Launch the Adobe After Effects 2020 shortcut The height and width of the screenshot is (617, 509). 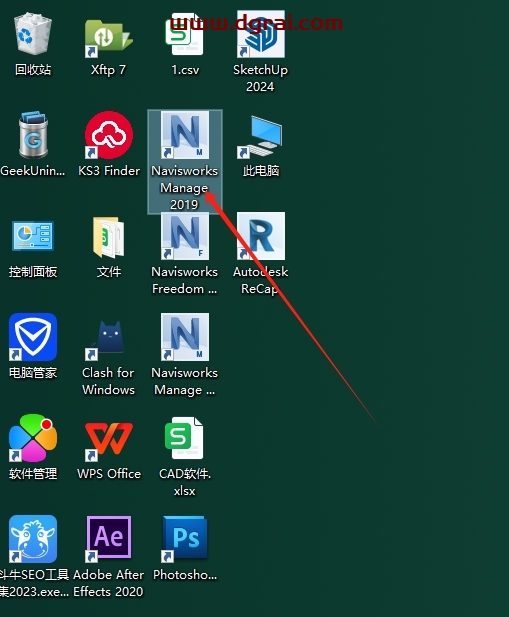[x=109, y=539]
